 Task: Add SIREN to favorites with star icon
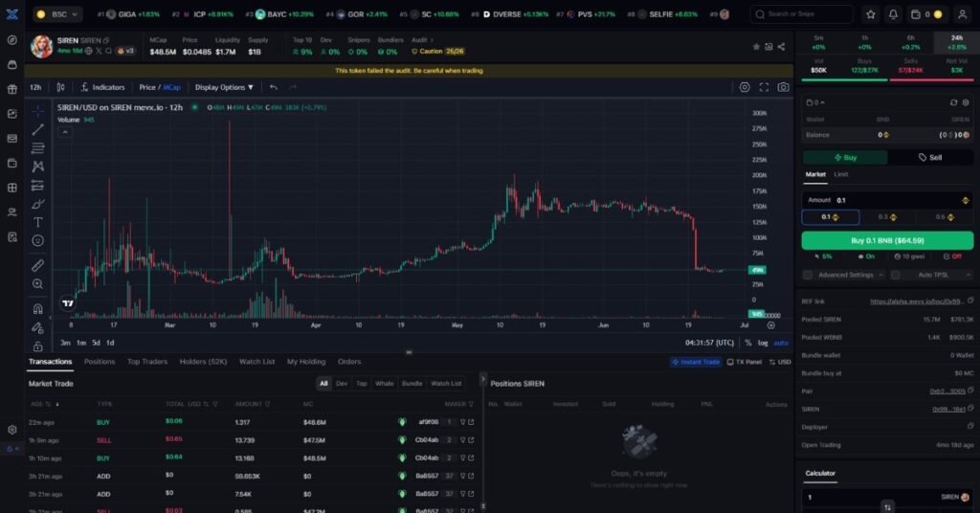(x=756, y=47)
